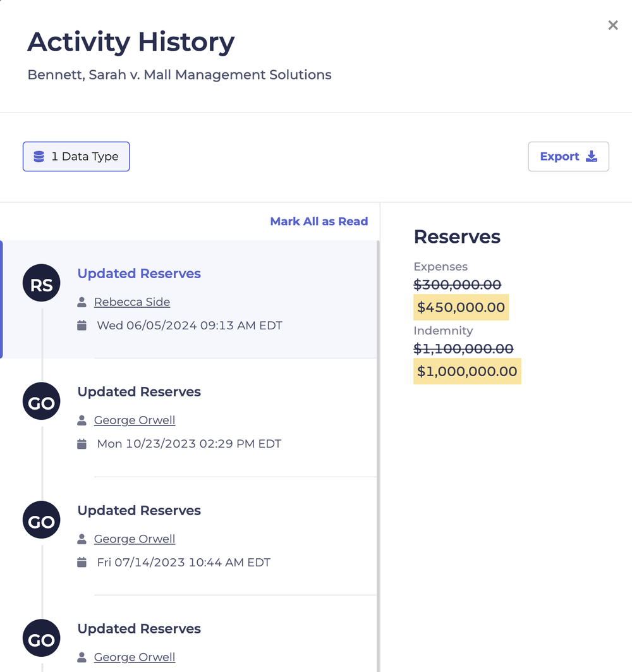Select struck-through $1,100,000.00 indemnity value
The image size is (632, 672).
point(463,349)
